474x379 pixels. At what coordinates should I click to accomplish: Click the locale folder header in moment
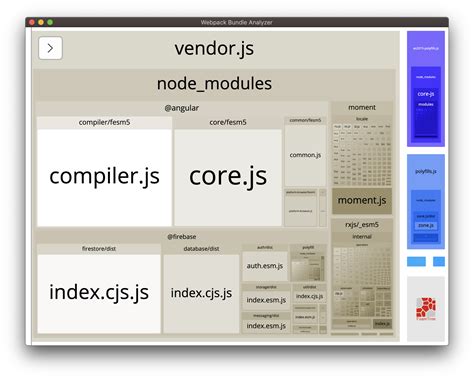pos(362,119)
